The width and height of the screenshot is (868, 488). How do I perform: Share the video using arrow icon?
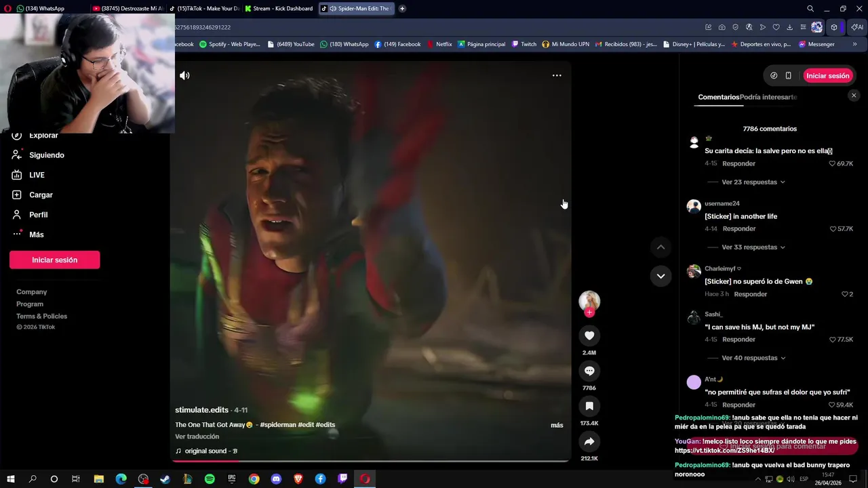click(589, 441)
